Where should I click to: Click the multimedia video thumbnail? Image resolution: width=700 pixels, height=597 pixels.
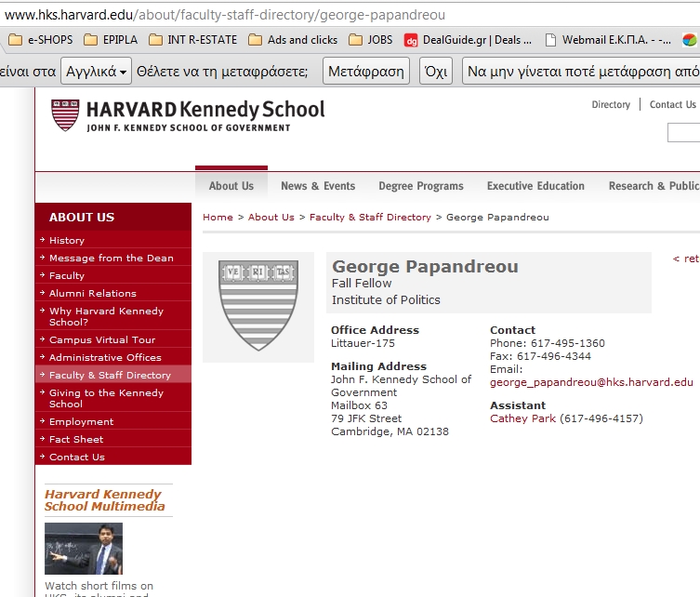[x=84, y=549]
